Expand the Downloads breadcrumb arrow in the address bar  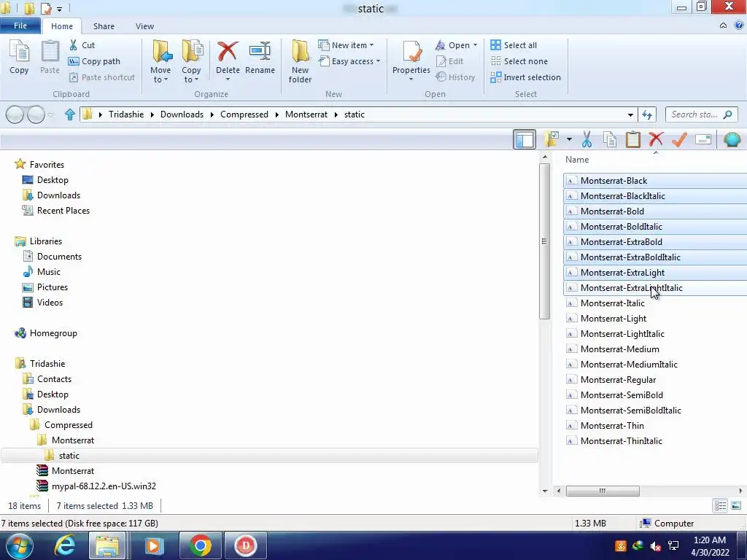pos(212,114)
